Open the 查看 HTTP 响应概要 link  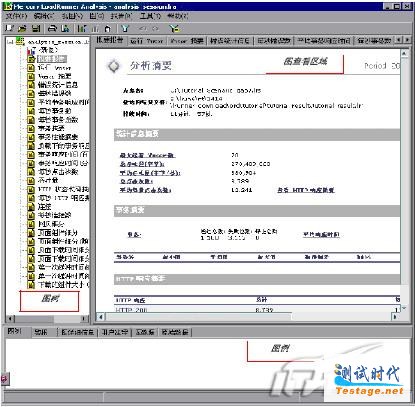306,190
